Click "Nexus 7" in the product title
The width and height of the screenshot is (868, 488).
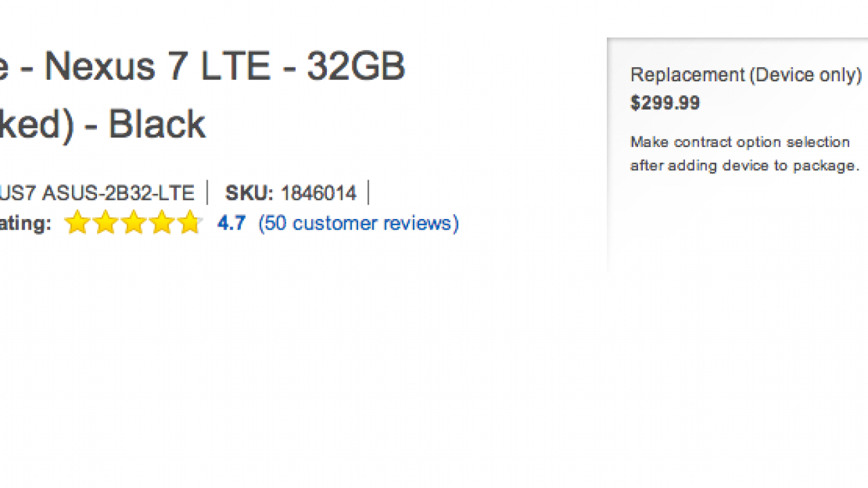115,67
